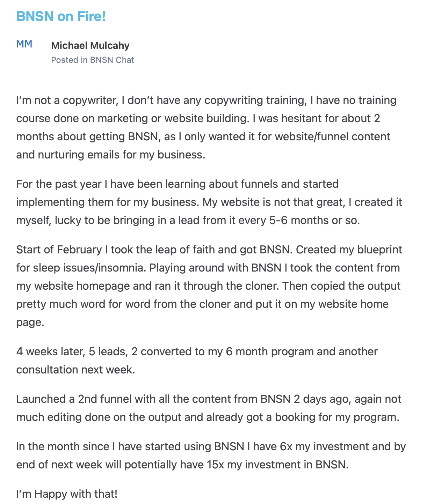Click the 'and nurturing emails for my business' line
The image size is (427, 504).
(x=110, y=155)
